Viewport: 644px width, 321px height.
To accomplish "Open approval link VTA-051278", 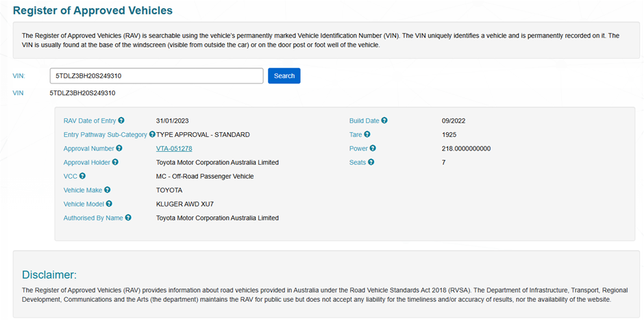I will (174, 149).
